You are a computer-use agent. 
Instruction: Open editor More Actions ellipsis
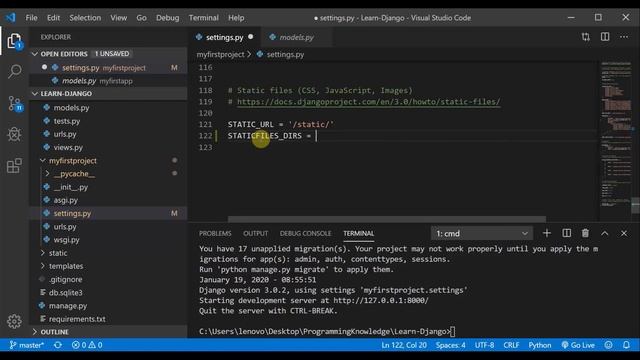(x=624, y=37)
